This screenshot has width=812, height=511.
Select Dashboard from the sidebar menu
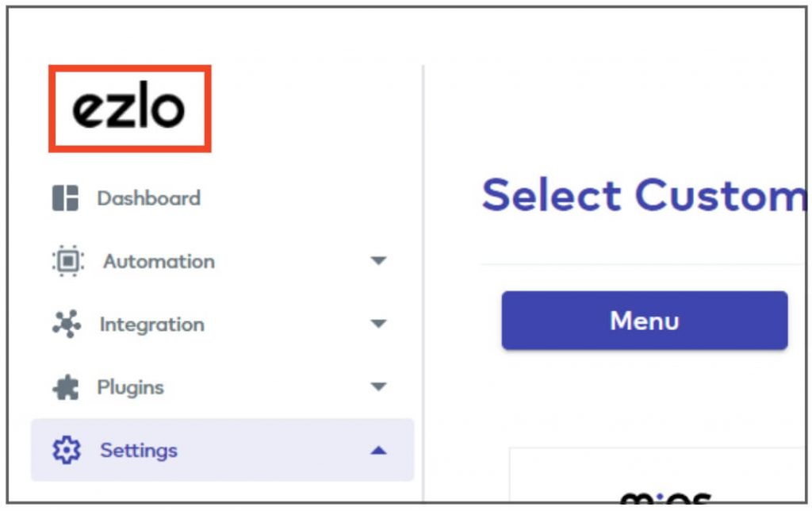(147, 198)
